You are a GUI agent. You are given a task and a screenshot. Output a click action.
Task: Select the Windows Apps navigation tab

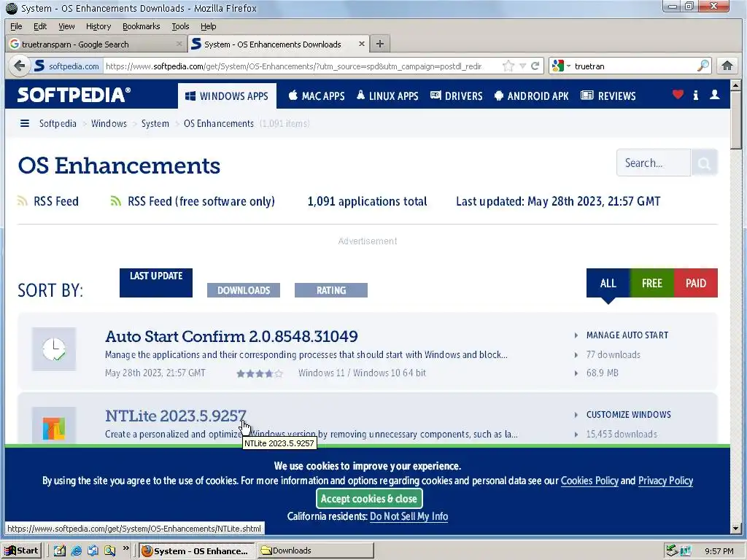coord(227,96)
